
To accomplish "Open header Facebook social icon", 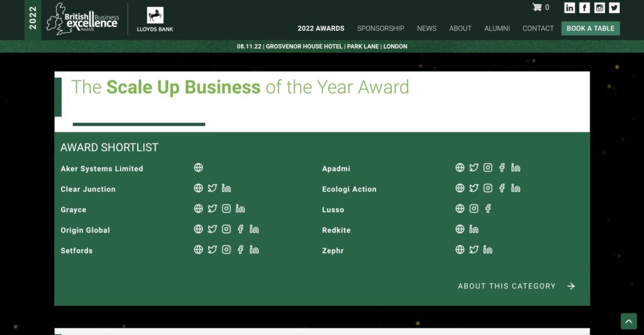I will (x=584, y=8).
